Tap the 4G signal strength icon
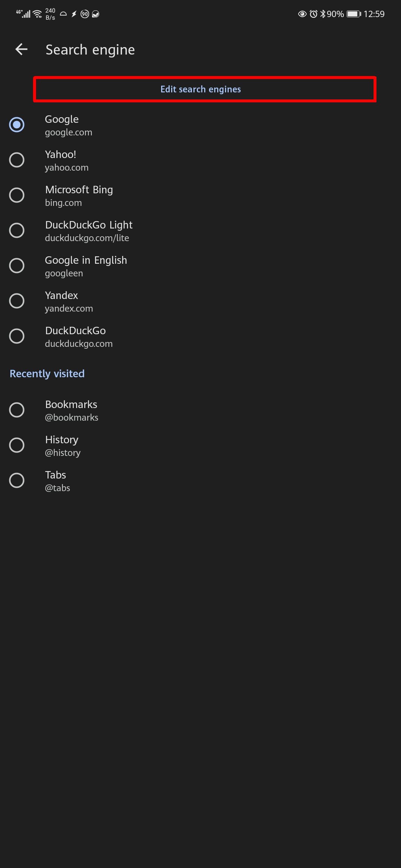This screenshot has height=868, width=401. (24, 14)
